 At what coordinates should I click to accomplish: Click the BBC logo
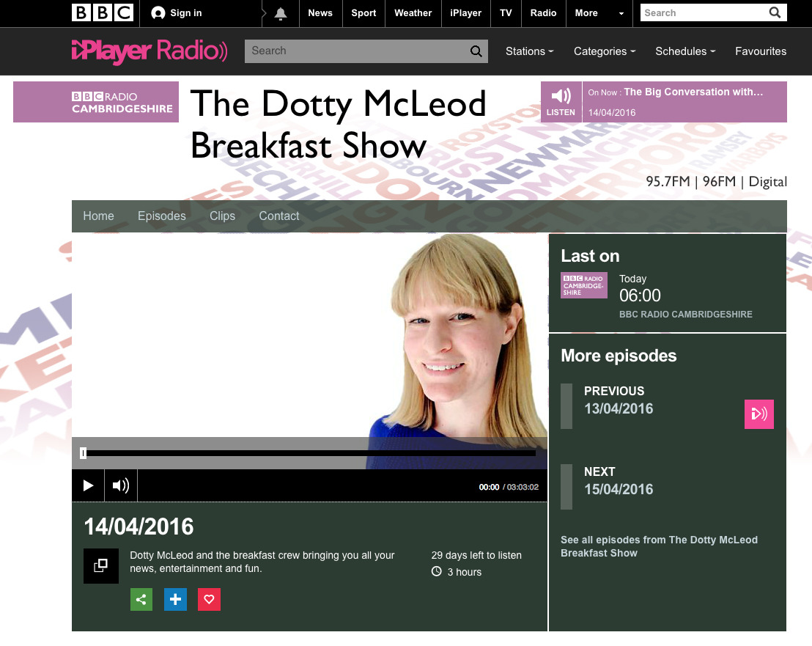103,12
